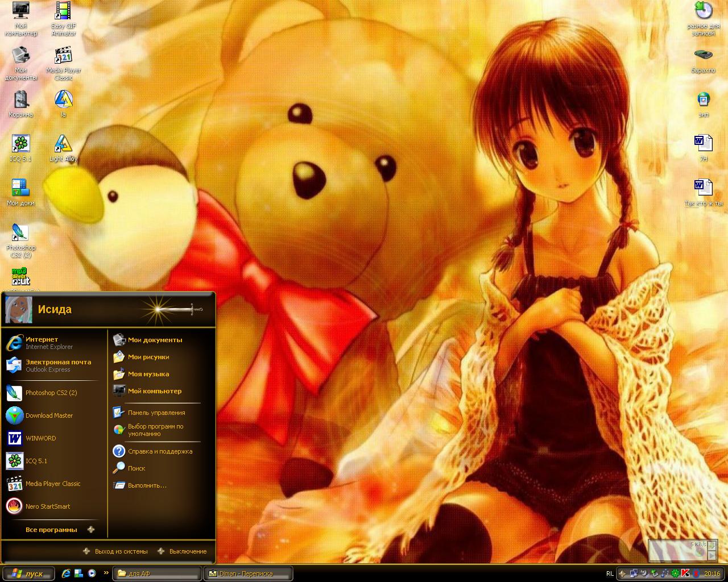
Task: Launch Windows Media Player from Quick Launch
Action: (91, 573)
